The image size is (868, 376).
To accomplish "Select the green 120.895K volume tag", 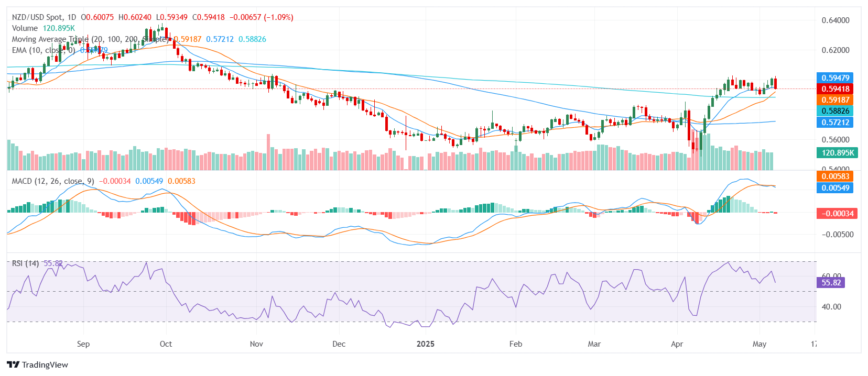I will (x=837, y=153).
